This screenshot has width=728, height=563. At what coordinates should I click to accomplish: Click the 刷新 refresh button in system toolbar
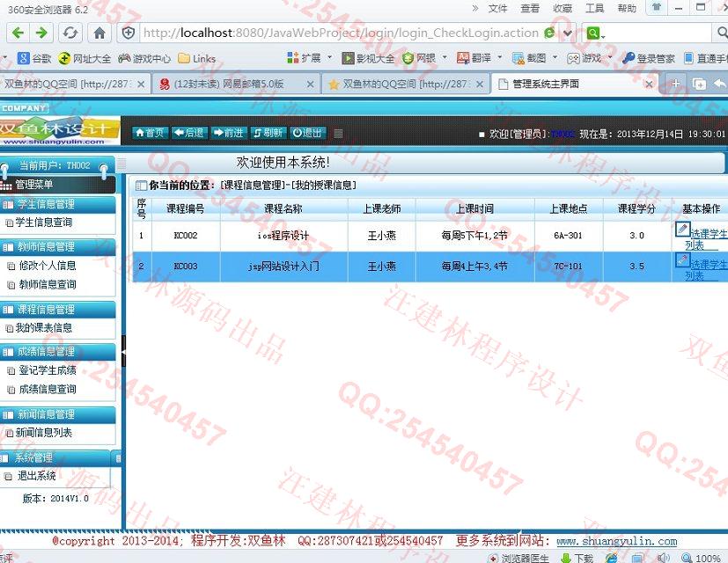pos(268,133)
